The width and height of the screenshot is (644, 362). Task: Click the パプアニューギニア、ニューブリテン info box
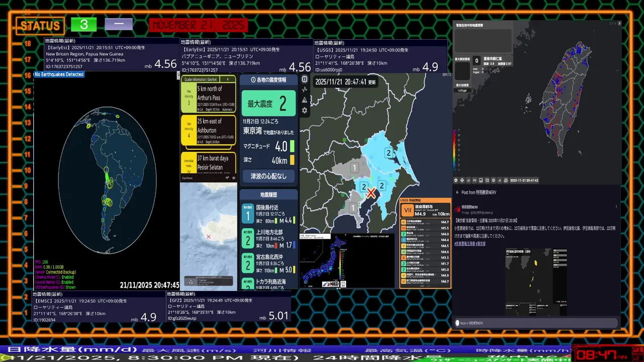pos(247,56)
